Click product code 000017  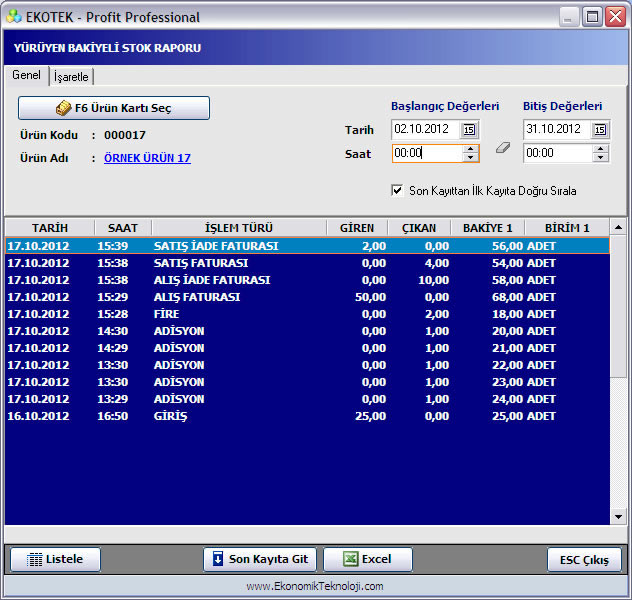125,135
